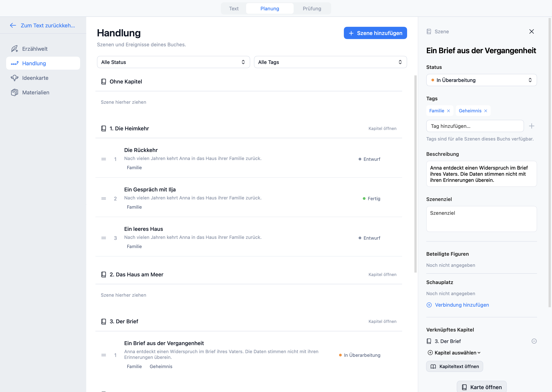Click the Szene hinzufügen button

click(375, 33)
